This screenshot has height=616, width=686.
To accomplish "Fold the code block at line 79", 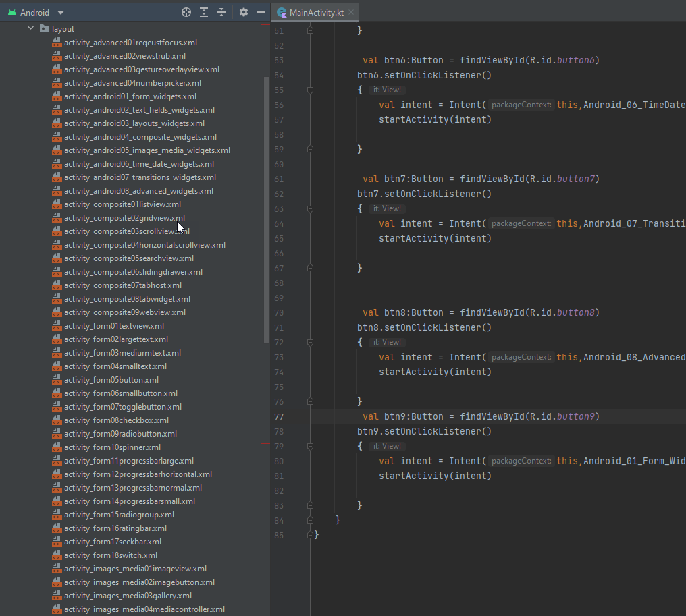I will tap(310, 446).
